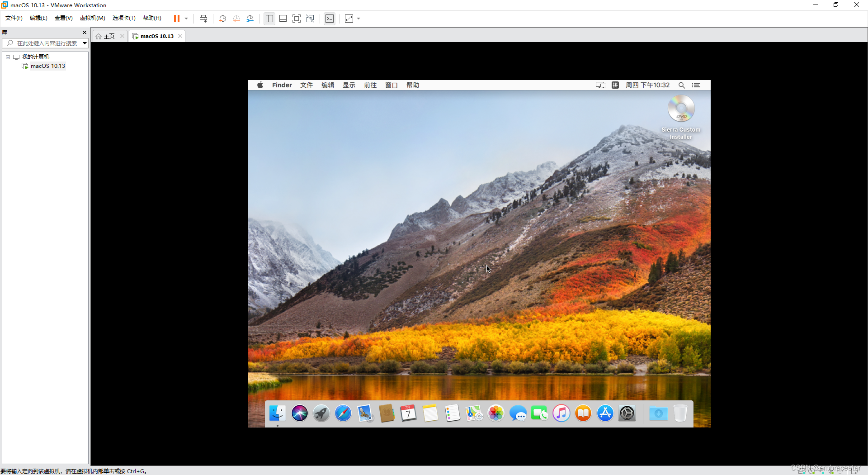
Task: Open the dropdown arrow next to the pause button
Action: tap(186, 19)
